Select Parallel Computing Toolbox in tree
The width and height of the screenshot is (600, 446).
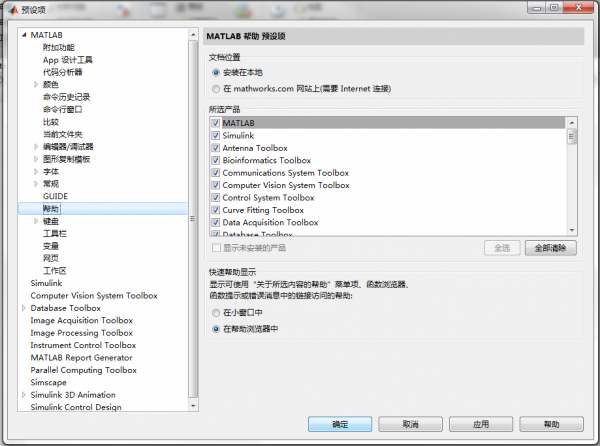tap(83, 370)
